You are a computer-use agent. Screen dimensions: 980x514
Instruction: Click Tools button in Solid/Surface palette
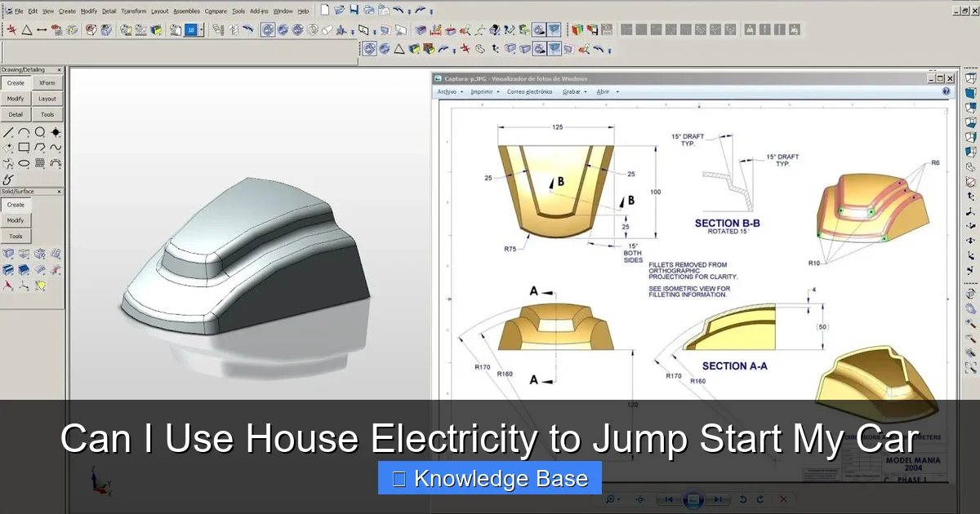click(x=16, y=236)
